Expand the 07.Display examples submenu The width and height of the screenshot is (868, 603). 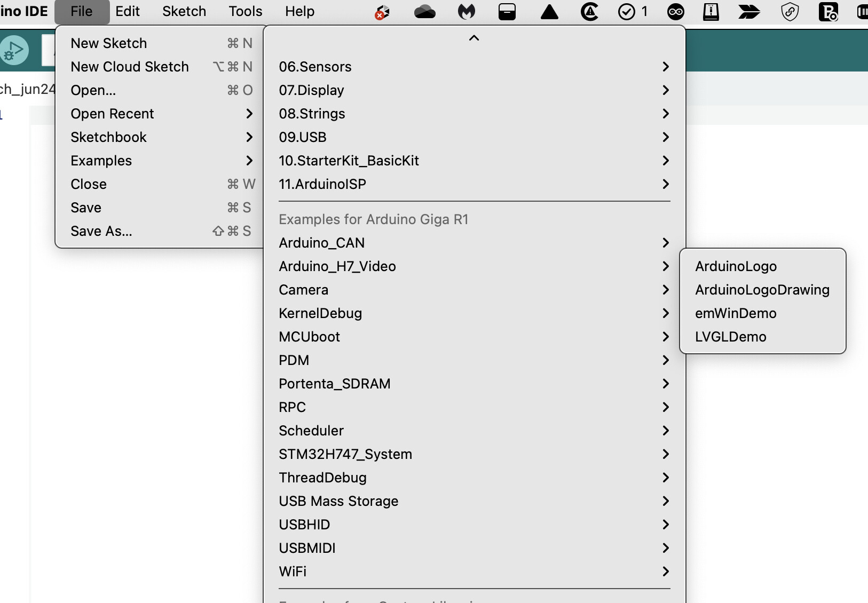coord(474,90)
